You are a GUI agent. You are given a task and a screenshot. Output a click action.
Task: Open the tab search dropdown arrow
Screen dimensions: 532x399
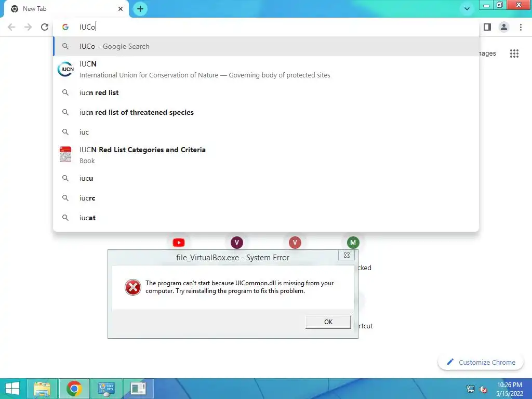pos(467,9)
